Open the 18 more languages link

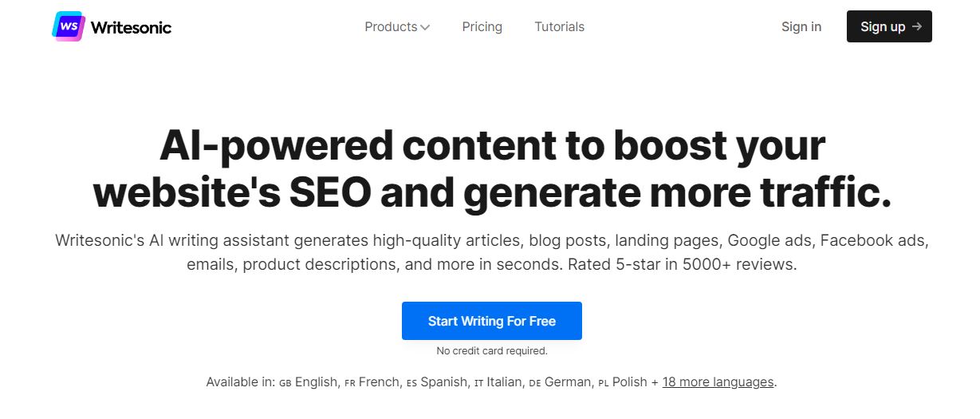pos(718,381)
